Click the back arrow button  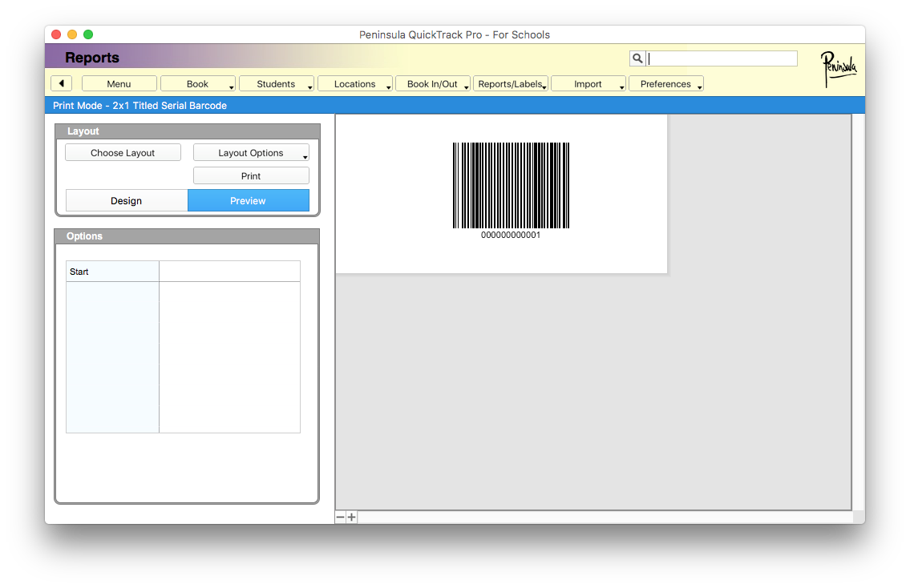pyautogui.click(x=61, y=83)
